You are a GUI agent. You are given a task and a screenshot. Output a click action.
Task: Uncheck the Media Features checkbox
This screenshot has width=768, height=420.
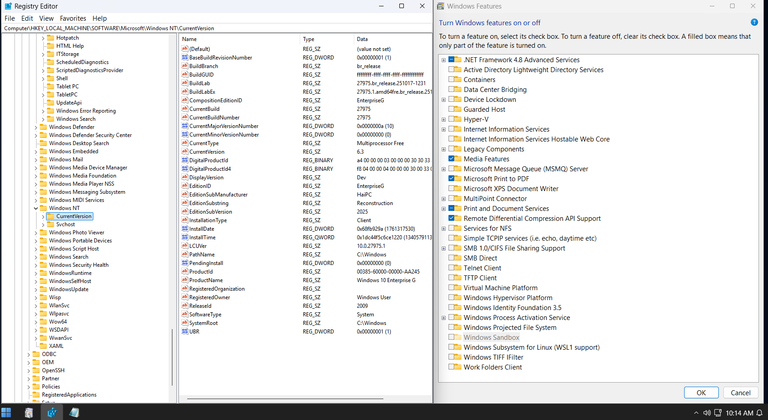pyautogui.click(x=451, y=159)
